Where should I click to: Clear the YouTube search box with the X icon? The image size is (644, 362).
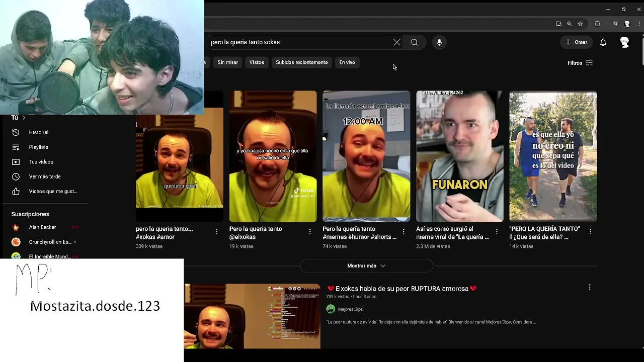pyautogui.click(x=397, y=42)
